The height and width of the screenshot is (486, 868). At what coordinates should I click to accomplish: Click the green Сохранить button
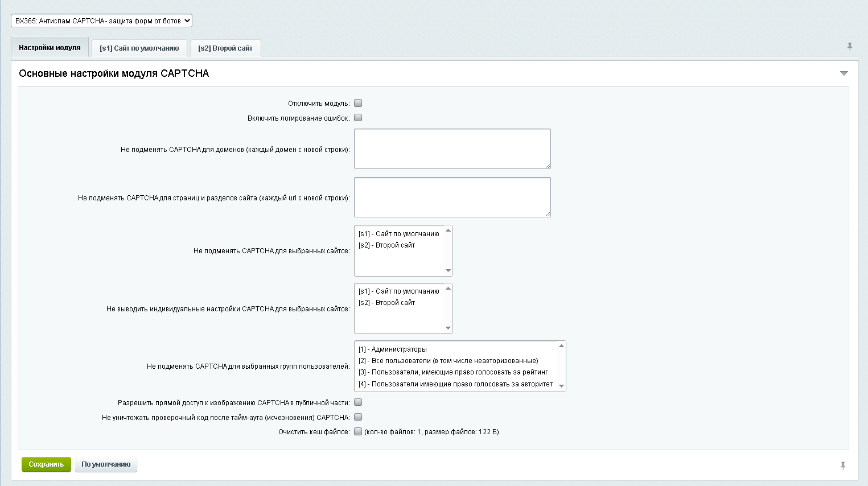pyautogui.click(x=46, y=464)
